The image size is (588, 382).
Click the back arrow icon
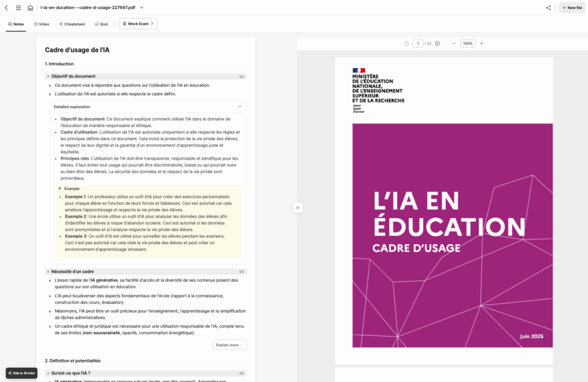pyautogui.click(x=6, y=7)
